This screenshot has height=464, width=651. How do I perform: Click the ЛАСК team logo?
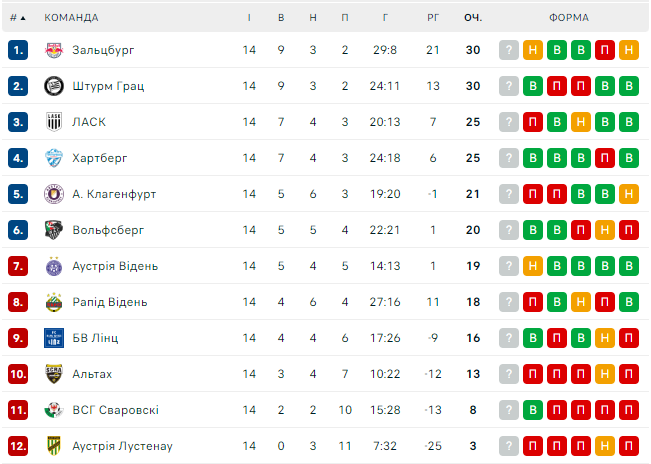point(54,122)
